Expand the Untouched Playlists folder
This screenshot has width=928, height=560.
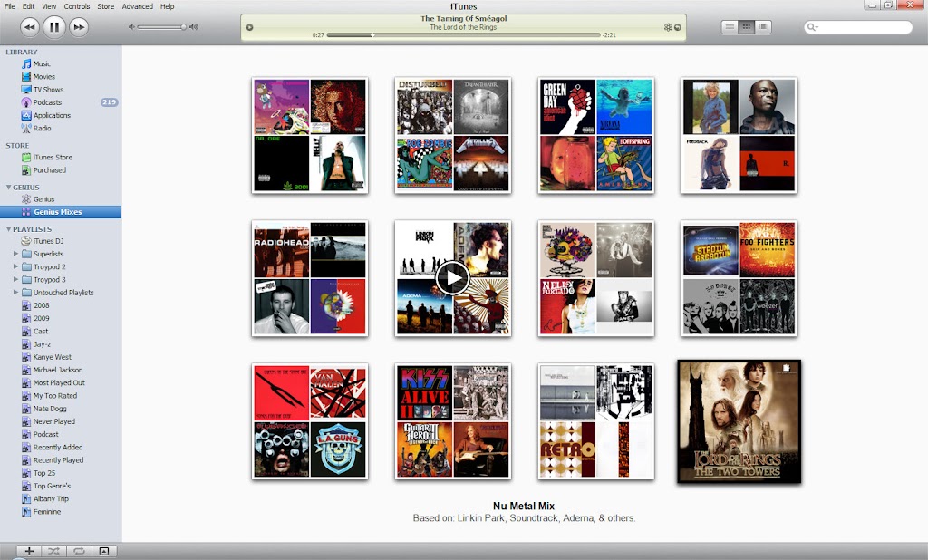pyautogui.click(x=15, y=293)
